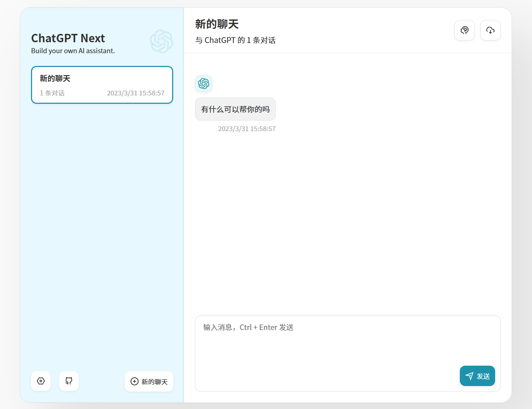Click the ChatGPT Next title text
This screenshot has width=532, height=409.
(x=68, y=38)
